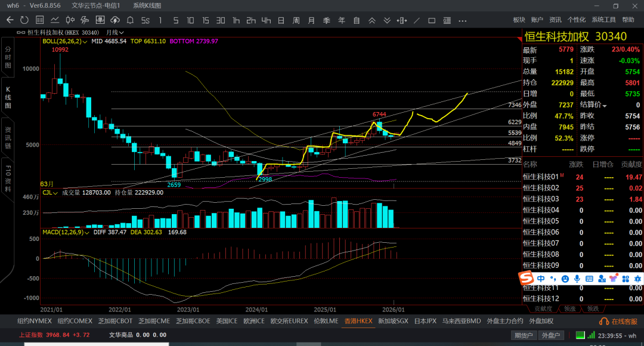
Task: Open the alert bell icon
Action: tap(132, 20)
